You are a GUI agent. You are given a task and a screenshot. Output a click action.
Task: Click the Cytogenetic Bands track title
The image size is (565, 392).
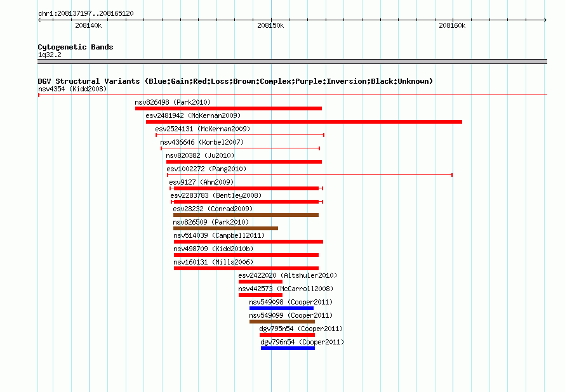pyautogui.click(x=76, y=47)
